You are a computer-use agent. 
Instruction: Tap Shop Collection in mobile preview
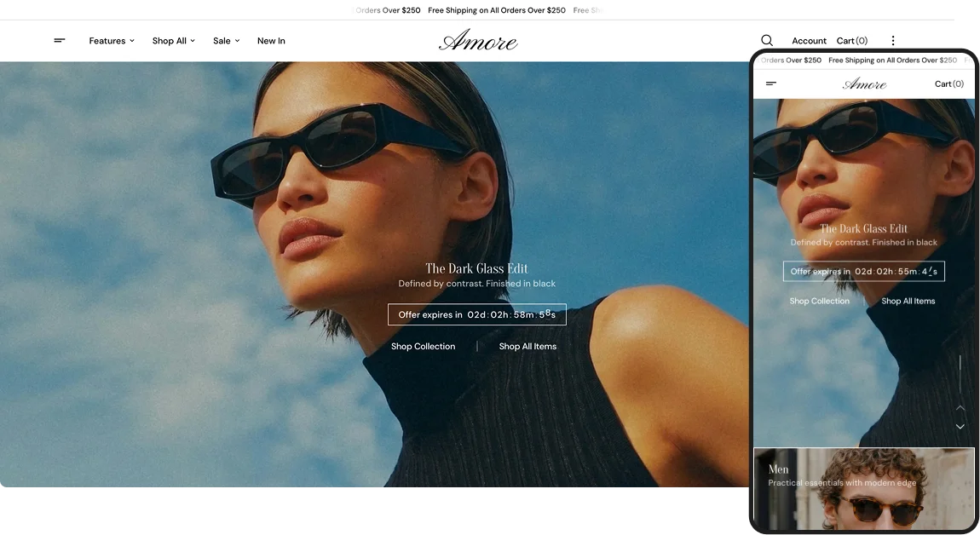[820, 302]
